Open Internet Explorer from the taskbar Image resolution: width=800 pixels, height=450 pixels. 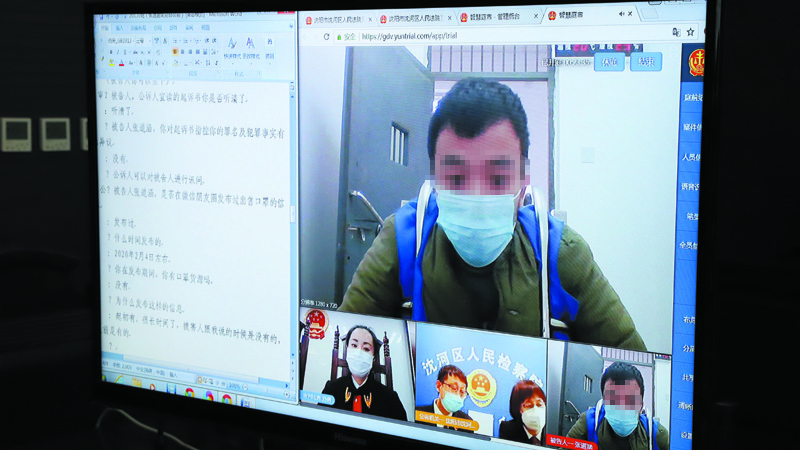click(120, 379)
